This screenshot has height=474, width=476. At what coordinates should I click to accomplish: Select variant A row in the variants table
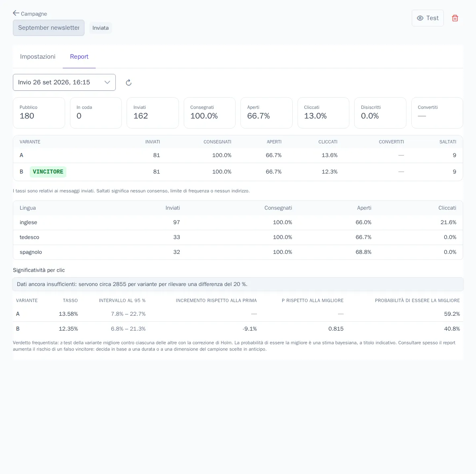click(238, 155)
